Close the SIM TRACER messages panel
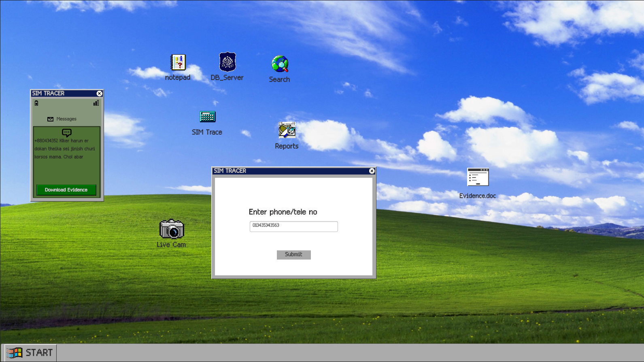 (99, 94)
